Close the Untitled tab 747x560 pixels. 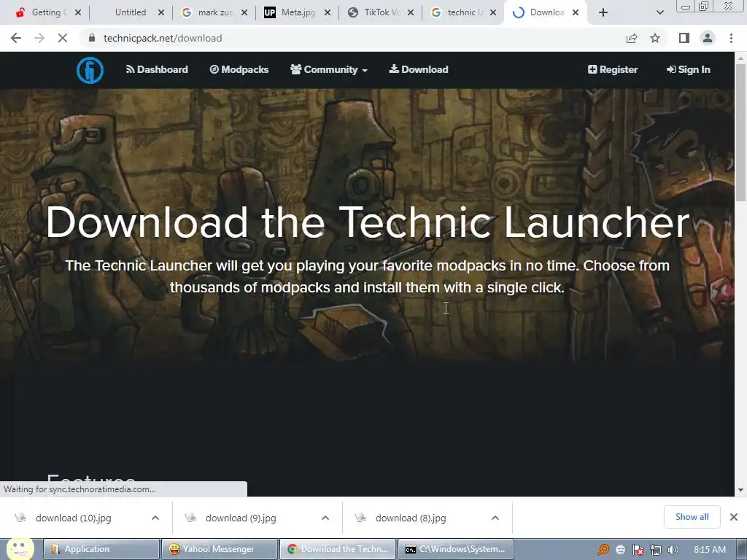(161, 12)
